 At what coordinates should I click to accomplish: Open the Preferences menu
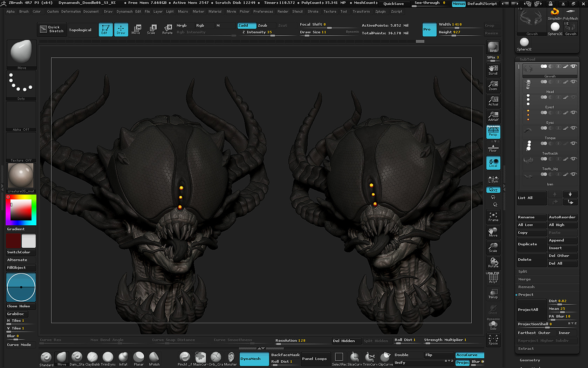[263, 12]
